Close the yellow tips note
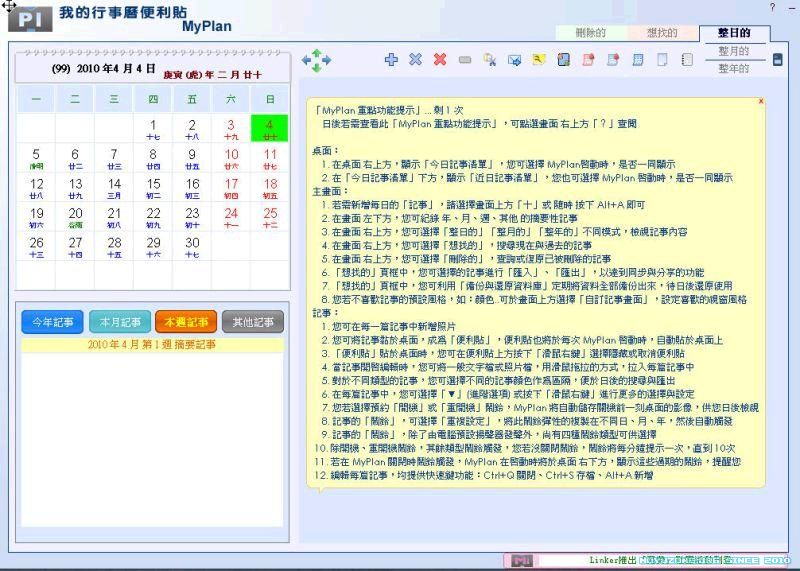800x571 pixels. click(761, 101)
